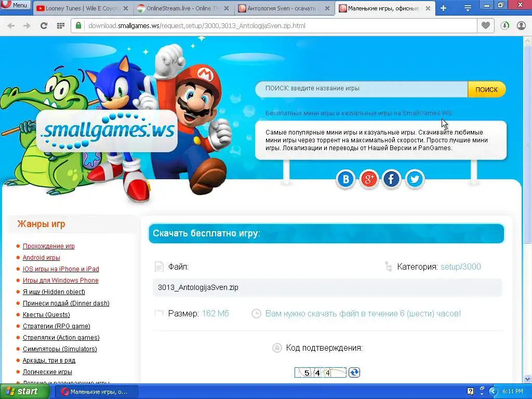Share via Facebook icon

point(392,179)
